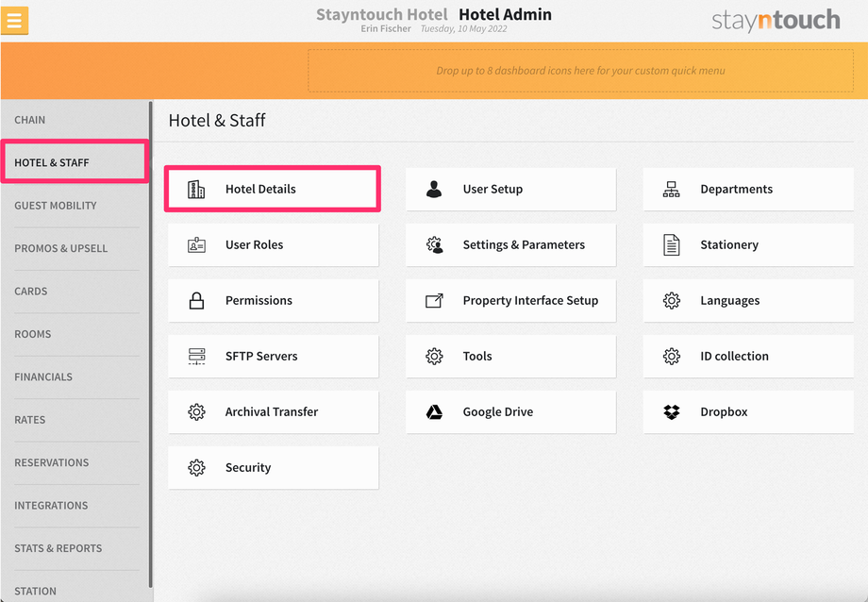The height and width of the screenshot is (602, 868).
Task: Click the Tools gear icon
Action: (x=434, y=356)
